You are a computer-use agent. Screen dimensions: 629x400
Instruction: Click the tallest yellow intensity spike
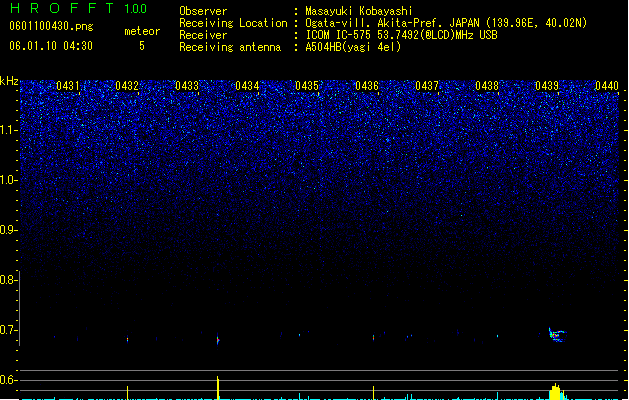[x=218, y=388]
